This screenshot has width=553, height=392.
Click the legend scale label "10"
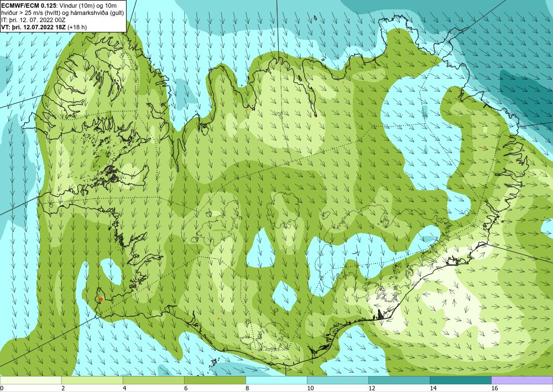[x=310, y=389]
